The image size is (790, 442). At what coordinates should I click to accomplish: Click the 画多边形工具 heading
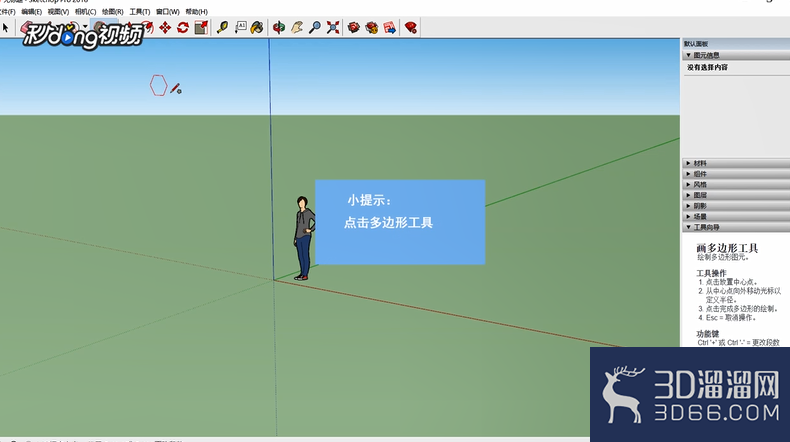(x=727, y=248)
